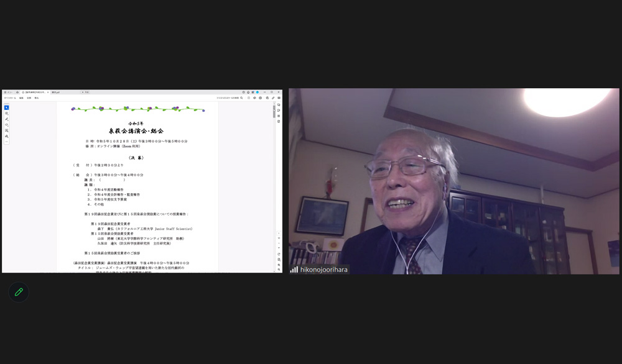The width and height of the screenshot is (622, 364).
Task: Open the page display settings icon
Action: pos(279,260)
